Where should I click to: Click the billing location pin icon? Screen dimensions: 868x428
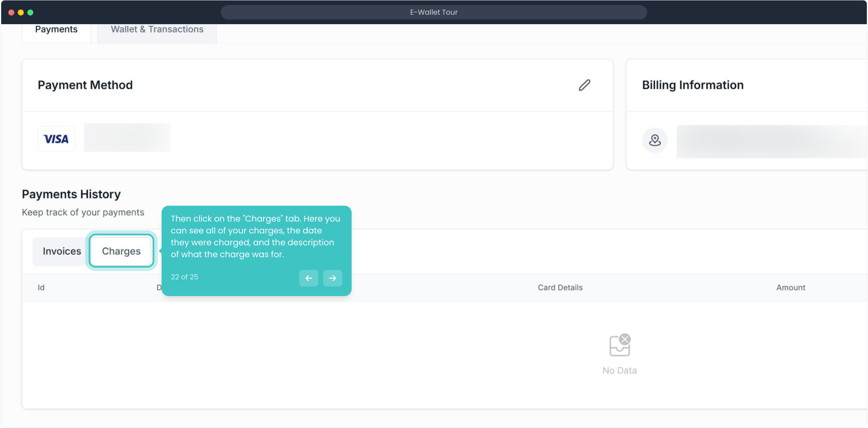click(655, 140)
